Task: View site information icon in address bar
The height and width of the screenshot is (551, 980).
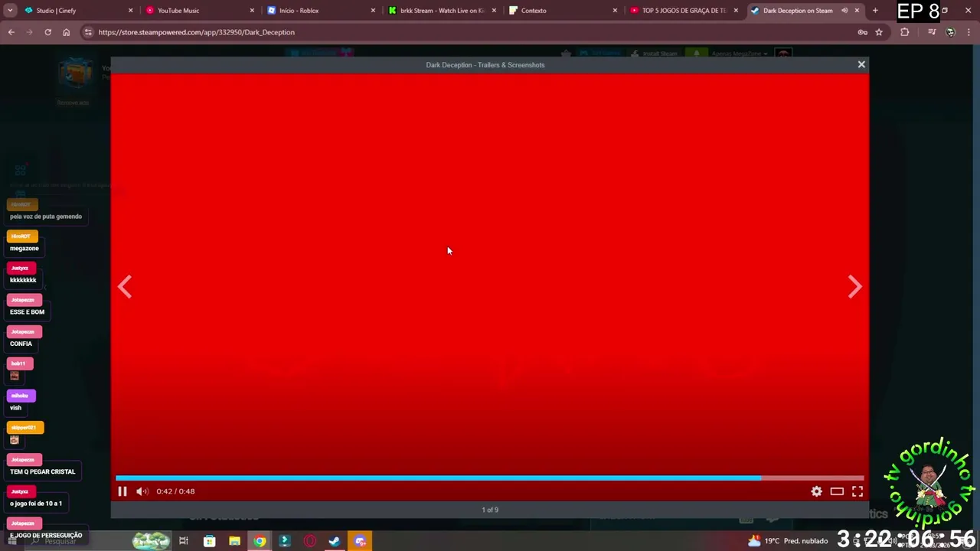Action: (x=88, y=32)
